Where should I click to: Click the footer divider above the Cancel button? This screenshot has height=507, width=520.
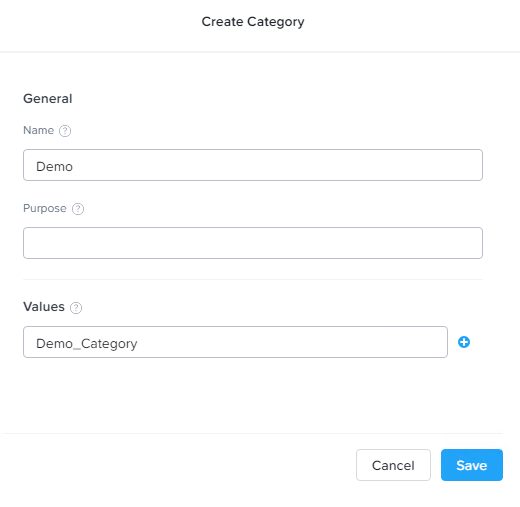coord(253,433)
